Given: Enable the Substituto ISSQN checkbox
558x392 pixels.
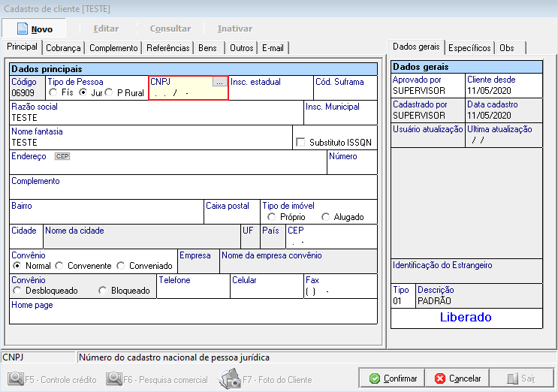Looking at the screenshot, I should pos(301,142).
